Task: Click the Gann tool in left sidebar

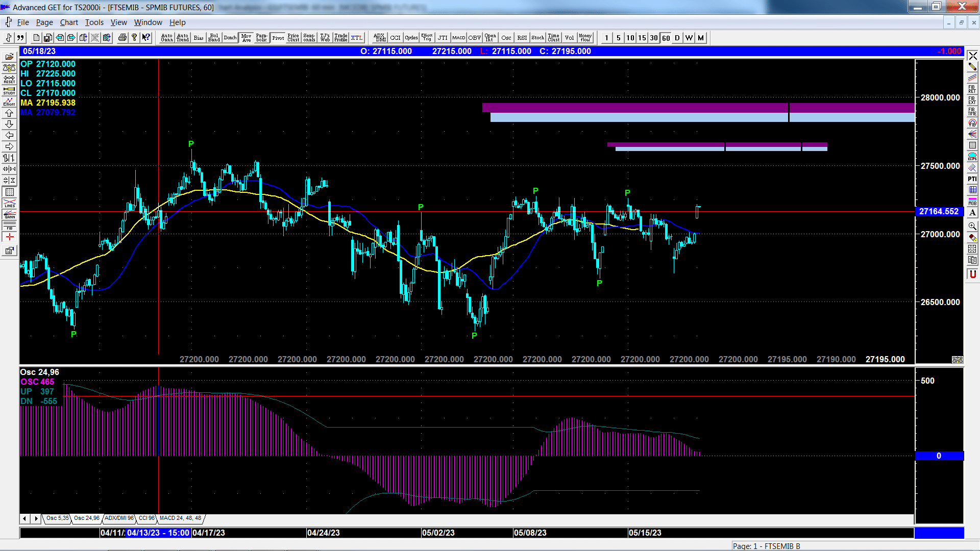Action: click(x=9, y=214)
